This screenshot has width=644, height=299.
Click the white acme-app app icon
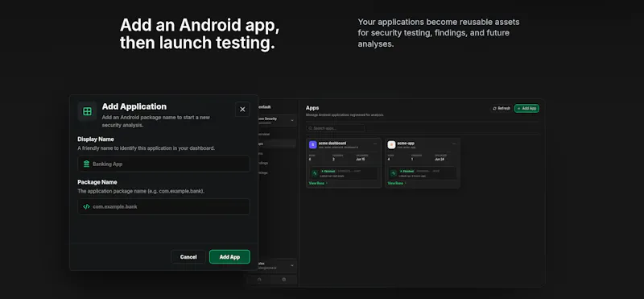tap(391, 145)
